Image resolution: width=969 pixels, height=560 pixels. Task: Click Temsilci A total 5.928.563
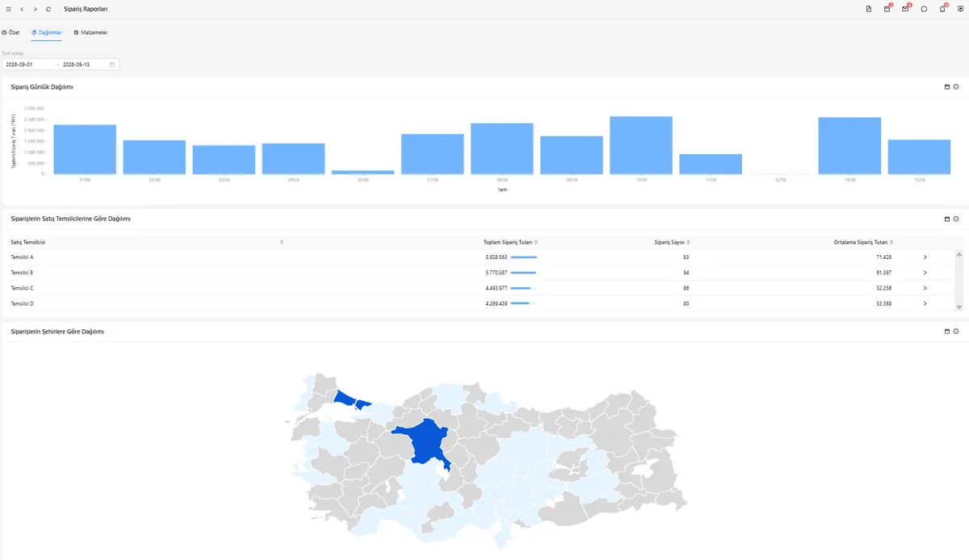coord(497,257)
